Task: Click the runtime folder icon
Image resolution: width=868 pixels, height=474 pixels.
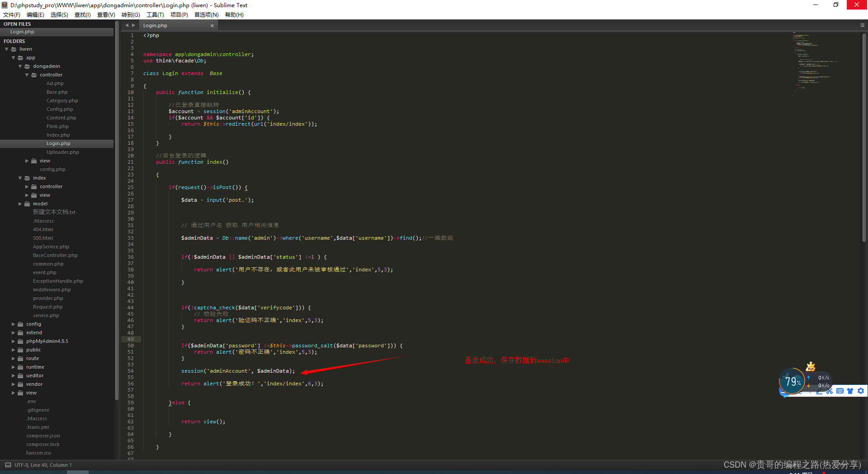Action: point(20,367)
